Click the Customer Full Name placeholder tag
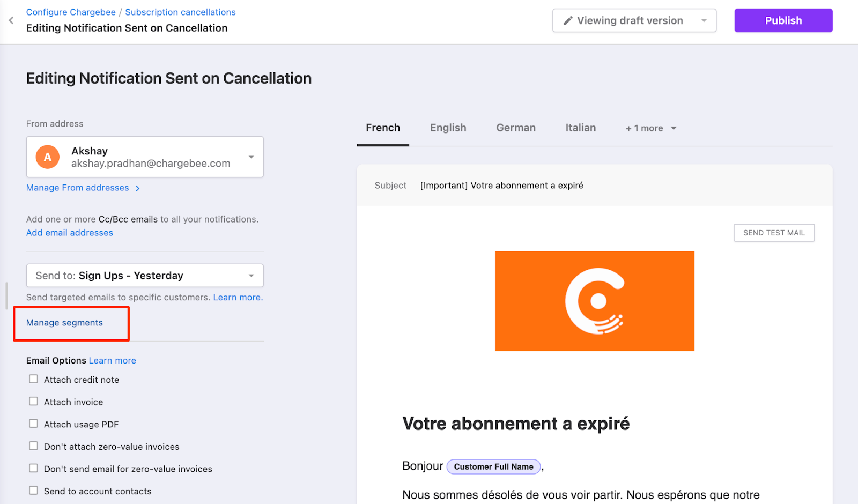The image size is (858, 504). [x=494, y=466]
